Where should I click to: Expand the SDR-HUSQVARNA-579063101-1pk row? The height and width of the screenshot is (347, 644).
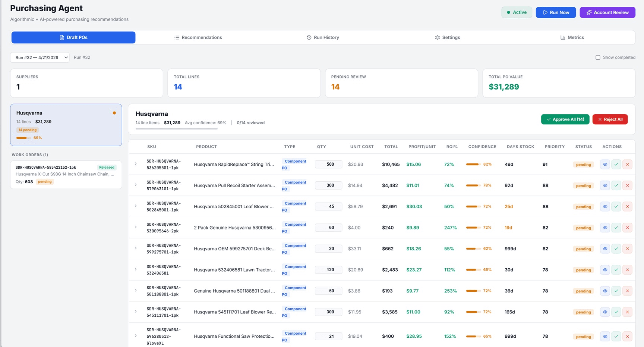136,185
